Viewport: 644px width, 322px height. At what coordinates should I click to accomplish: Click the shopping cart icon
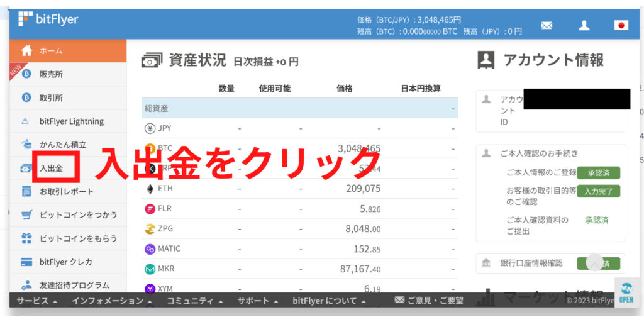26,215
